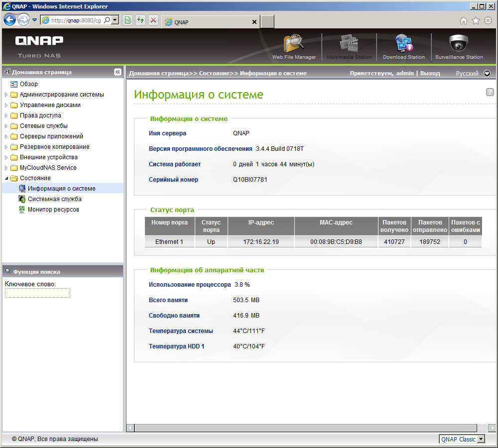Image resolution: width=498 pixels, height=448 pixels.
Task: Click Домашняя страница in the breadcrumb
Action: pyautogui.click(x=159, y=73)
